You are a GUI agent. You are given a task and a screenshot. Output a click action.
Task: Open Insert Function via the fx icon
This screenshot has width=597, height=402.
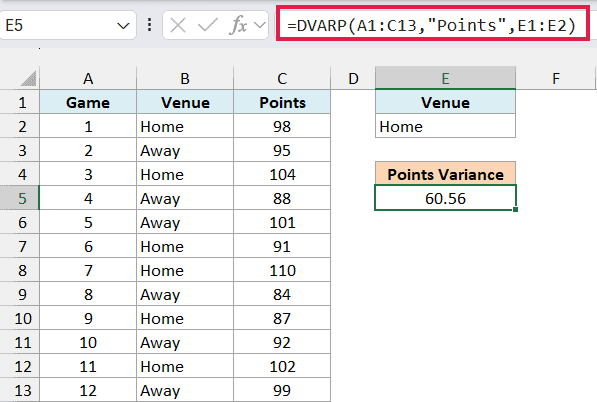click(238, 26)
